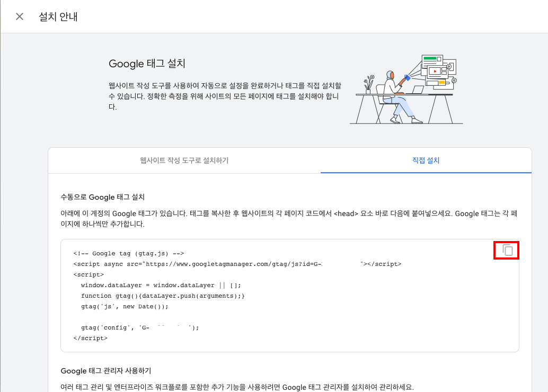Click the Google 태그 관리자 사용하기 heading
This screenshot has height=392, width=548.
(x=106, y=371)
